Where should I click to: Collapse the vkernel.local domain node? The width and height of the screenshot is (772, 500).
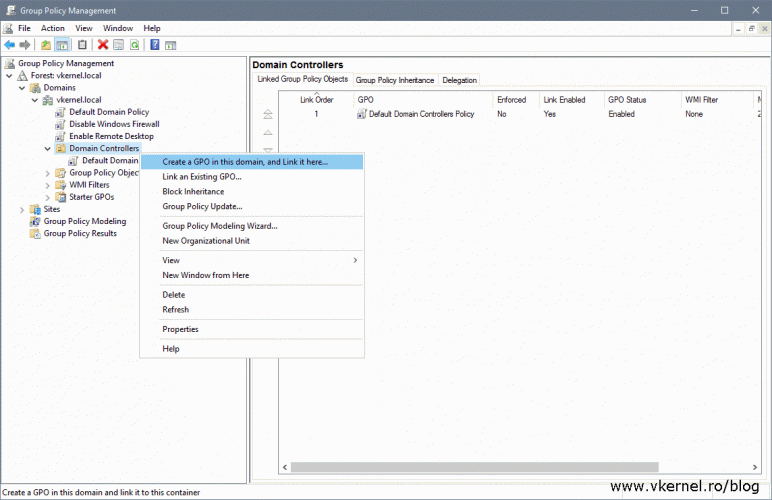tap(35, 100)
